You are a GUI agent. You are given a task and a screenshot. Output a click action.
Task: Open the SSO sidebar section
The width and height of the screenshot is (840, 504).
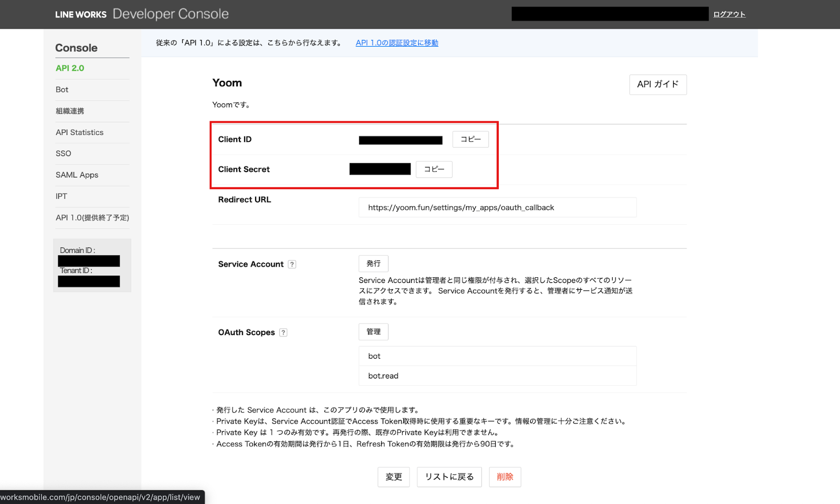(x=64, y=154)
